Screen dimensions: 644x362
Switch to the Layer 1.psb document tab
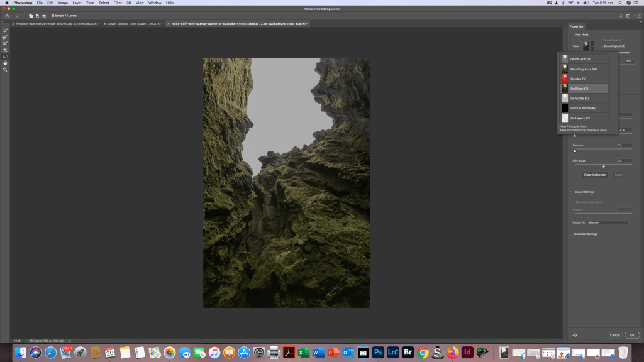(x=134, y=23)
